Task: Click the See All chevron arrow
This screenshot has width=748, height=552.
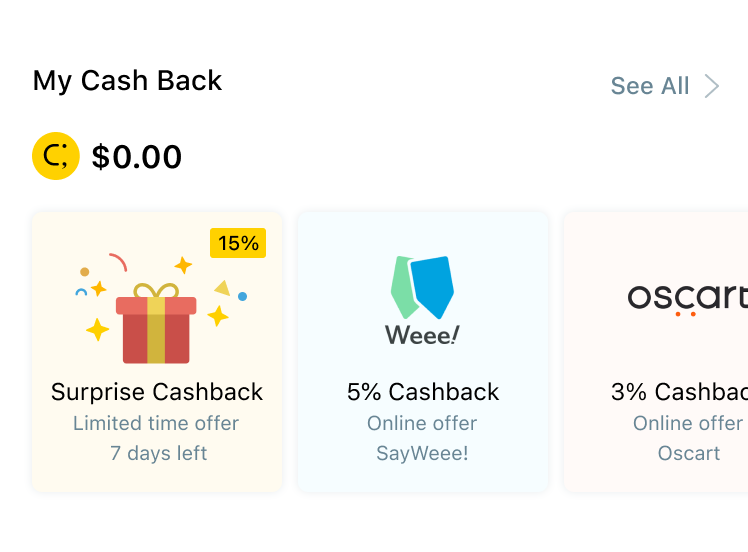Action: [712, 86]
